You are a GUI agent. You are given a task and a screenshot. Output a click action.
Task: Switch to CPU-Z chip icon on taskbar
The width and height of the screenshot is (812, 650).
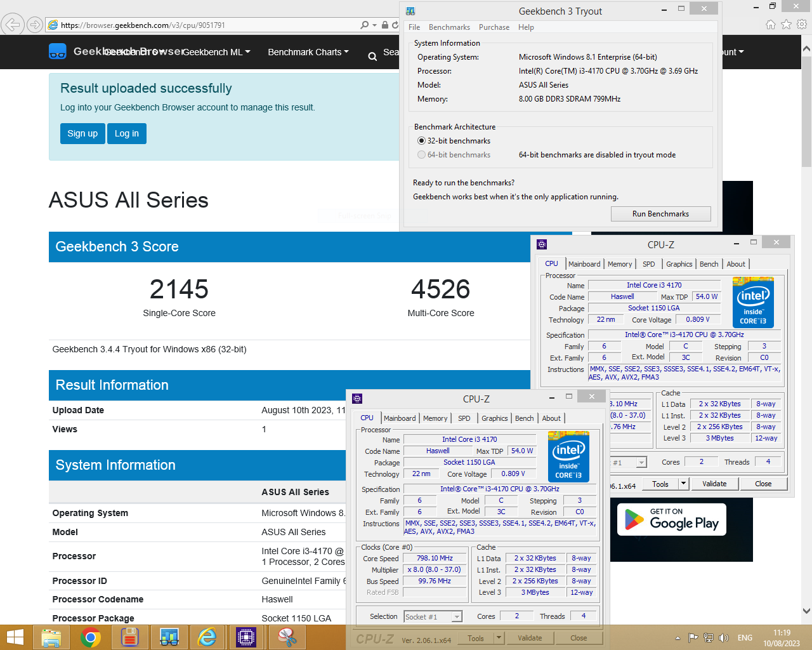coord(246,637)
